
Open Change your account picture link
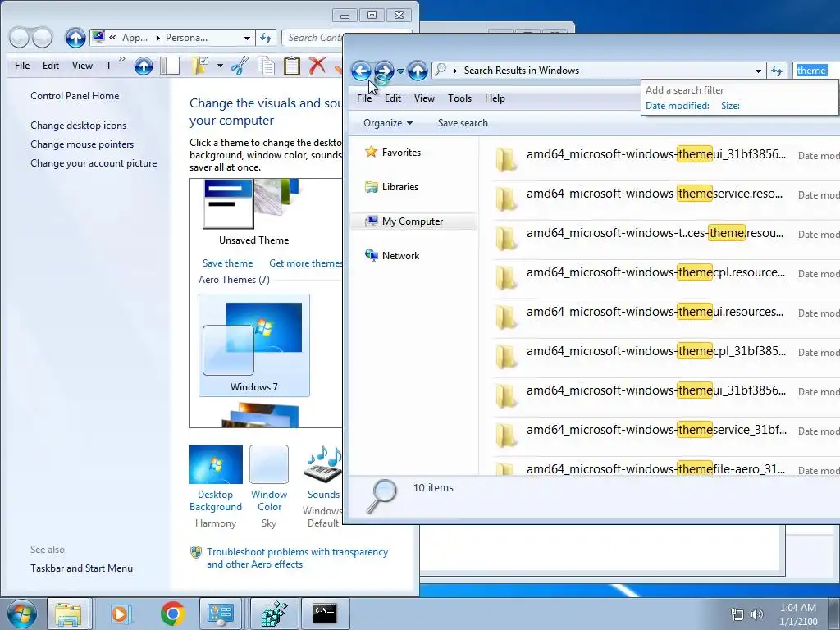(94, 163)
